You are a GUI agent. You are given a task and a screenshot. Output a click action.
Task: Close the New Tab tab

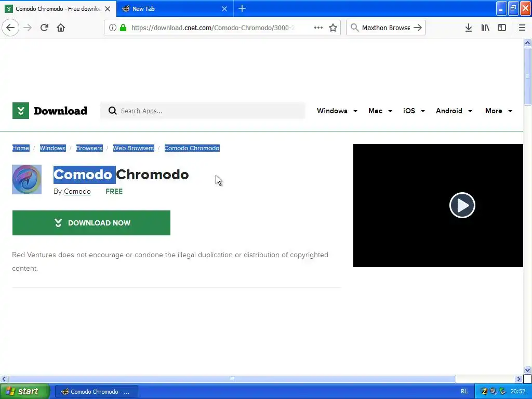(x=224, y=9)
